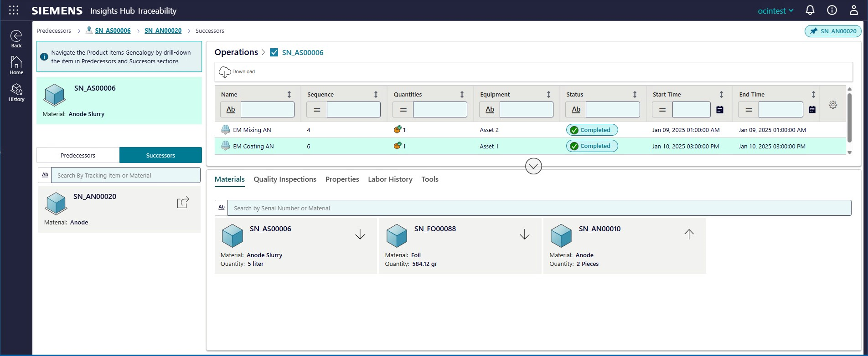
Task: Click the Back arrow in sidebar
Action: point(16,38)
